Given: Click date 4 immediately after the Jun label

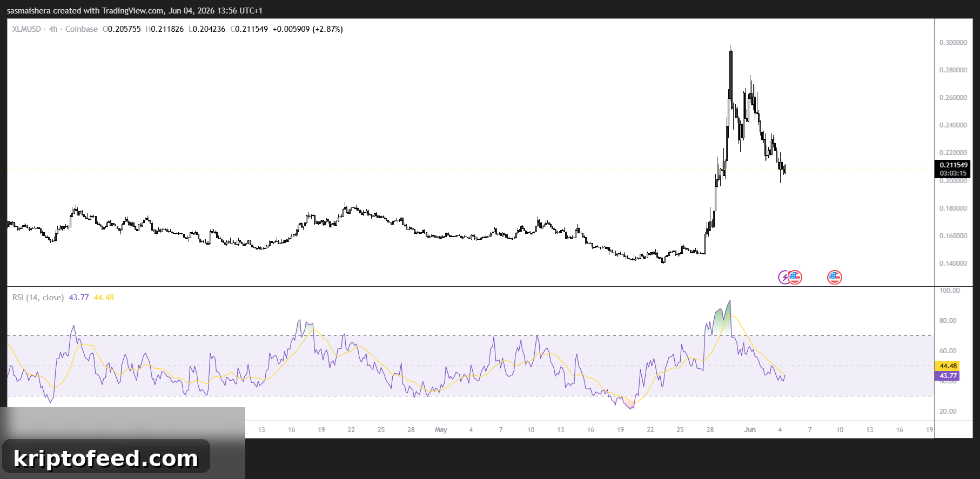Looking at the screenshot, I should (x=780, y=430).
